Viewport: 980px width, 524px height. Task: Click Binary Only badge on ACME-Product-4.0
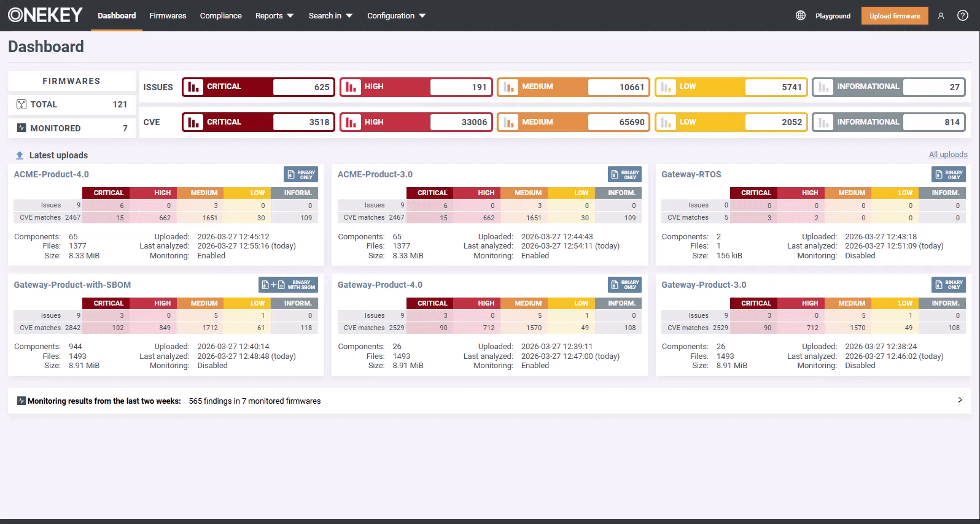(x=300, y=174)
